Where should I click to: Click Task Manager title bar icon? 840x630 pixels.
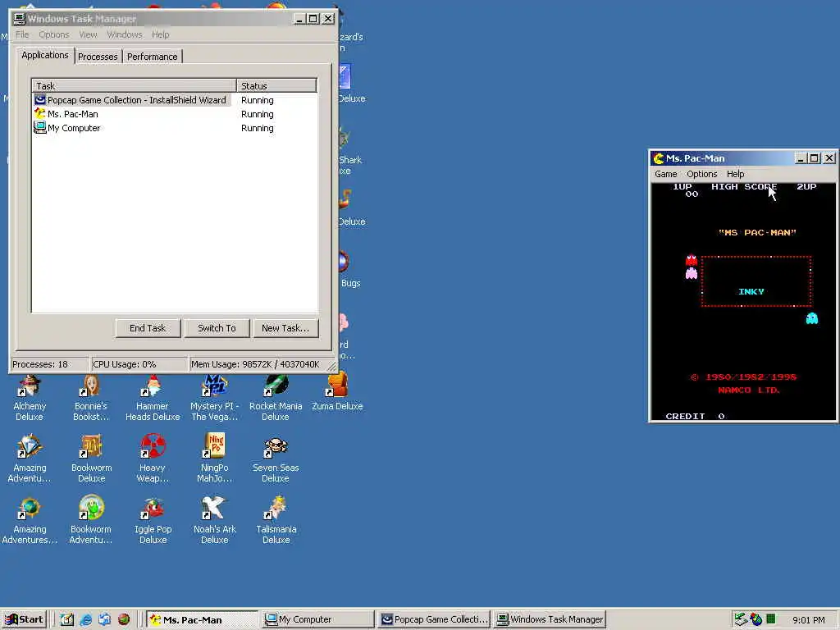pyautogui.click(x=20, y=19)
